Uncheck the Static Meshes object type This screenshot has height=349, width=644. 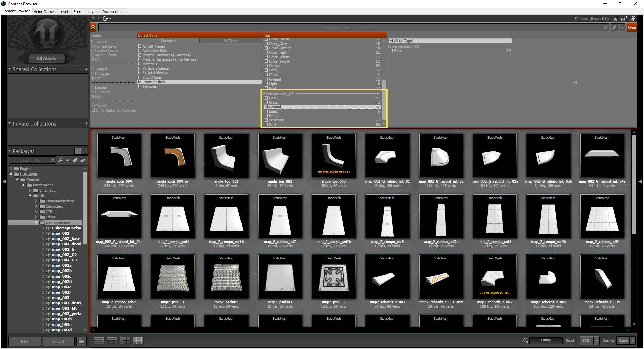140,82
